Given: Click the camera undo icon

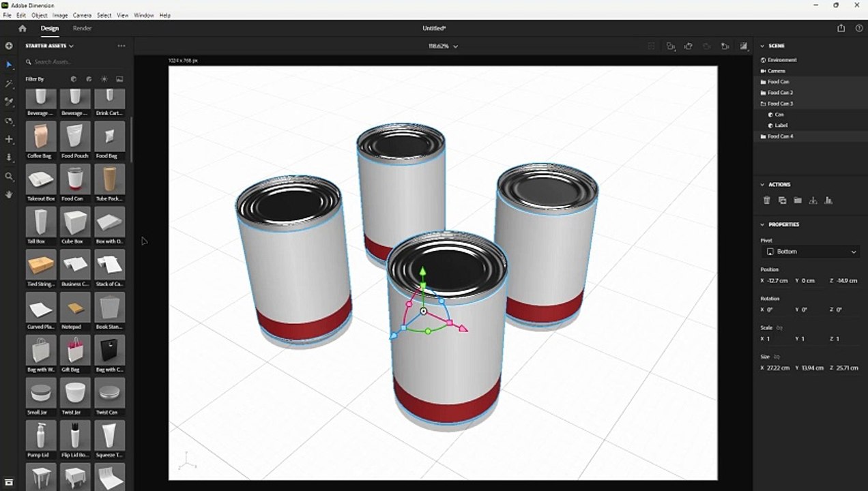Looking at the screenshot, I should click(689, 46).
